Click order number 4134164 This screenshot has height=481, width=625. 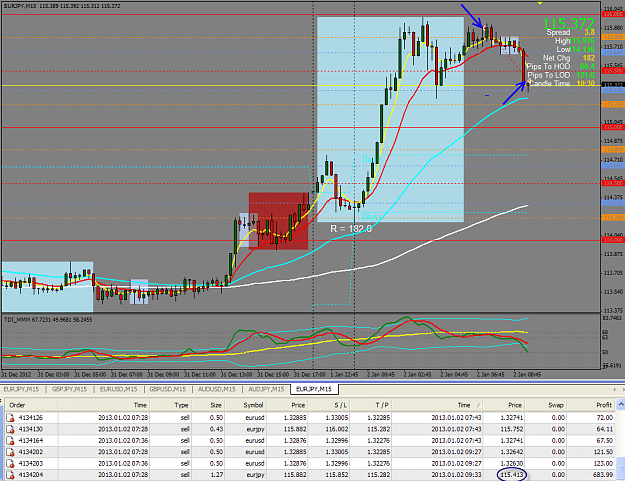point(31,440)
